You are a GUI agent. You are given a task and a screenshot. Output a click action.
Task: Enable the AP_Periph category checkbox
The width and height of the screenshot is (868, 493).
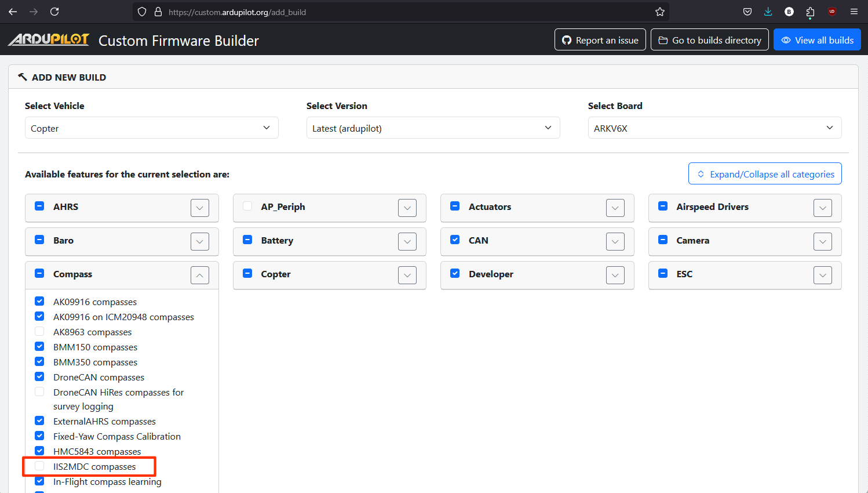[x=247, y=206]
